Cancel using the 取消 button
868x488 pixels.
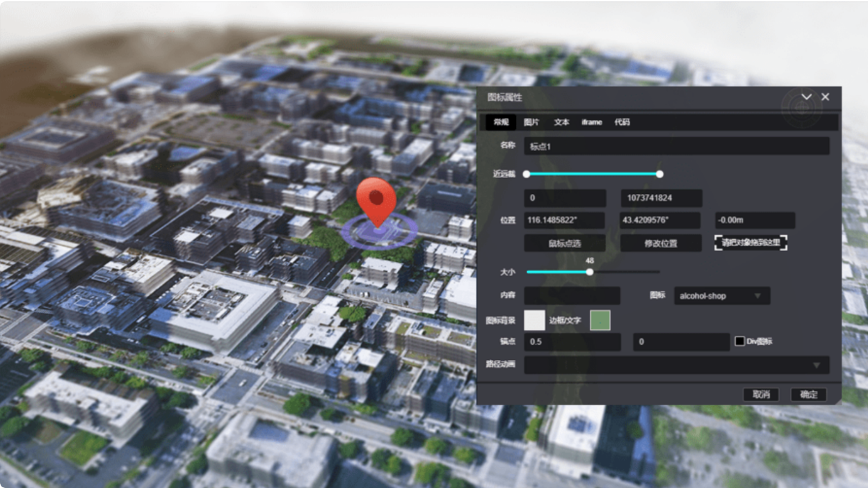761,395
